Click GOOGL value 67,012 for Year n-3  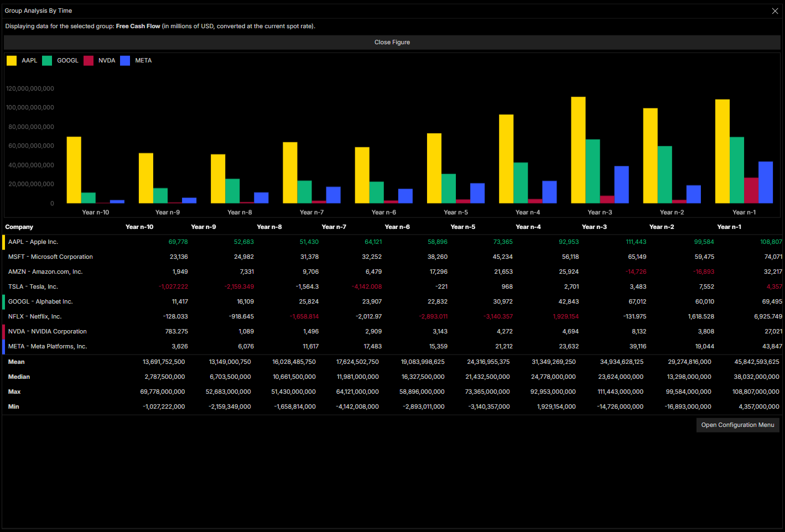(637, 301)
